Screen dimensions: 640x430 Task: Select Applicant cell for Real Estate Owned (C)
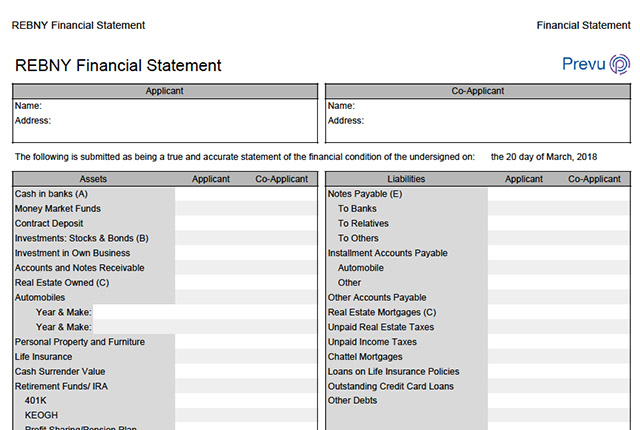[x=210, y=283]
